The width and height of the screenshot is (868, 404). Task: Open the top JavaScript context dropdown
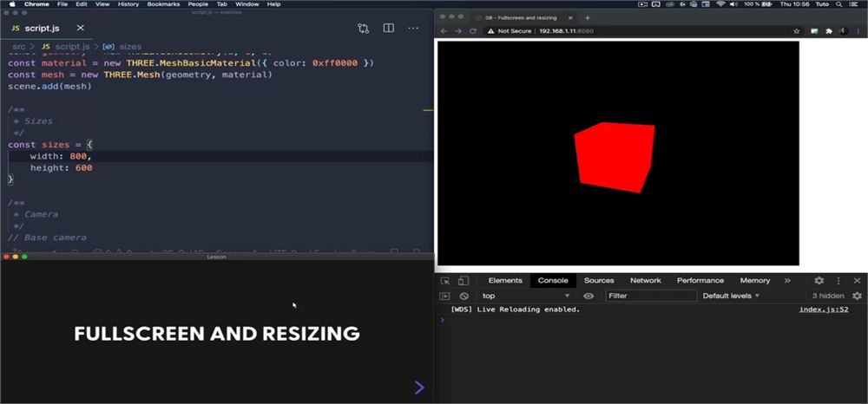(x=525, y=296)
